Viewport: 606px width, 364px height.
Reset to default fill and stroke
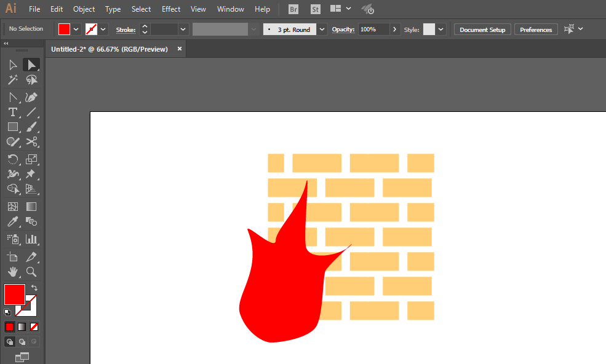pos(7,312)
